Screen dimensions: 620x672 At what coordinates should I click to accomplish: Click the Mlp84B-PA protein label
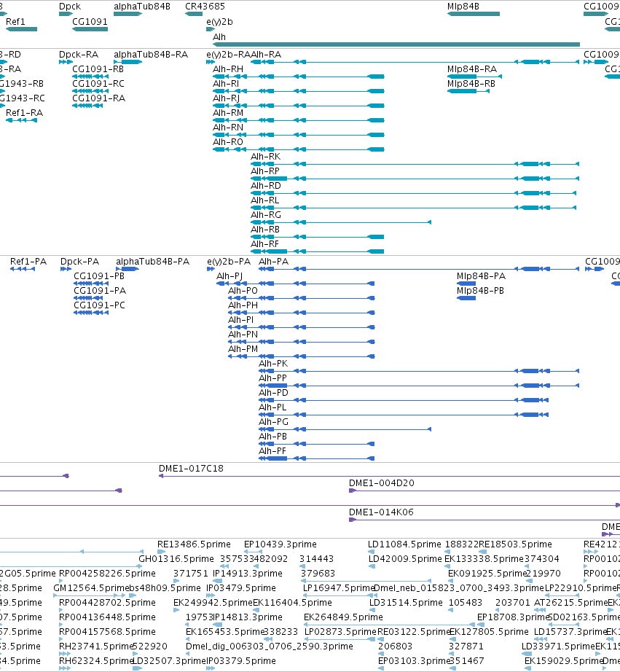(x=481, y=276)
